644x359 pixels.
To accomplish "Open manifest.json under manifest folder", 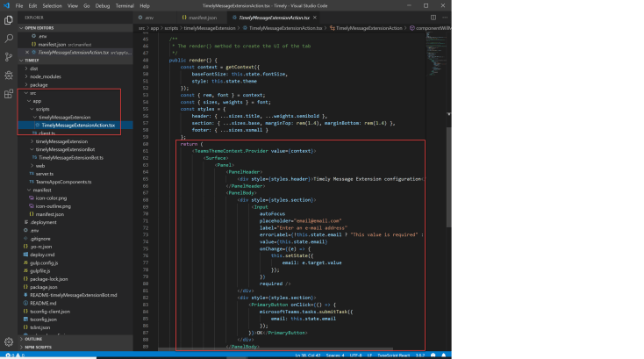I will point(49,214).
